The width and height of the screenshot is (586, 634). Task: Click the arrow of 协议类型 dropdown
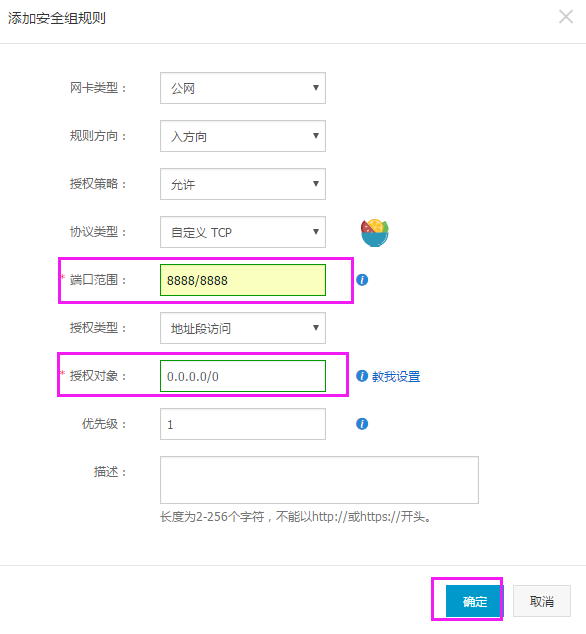(x=316, y=232)
